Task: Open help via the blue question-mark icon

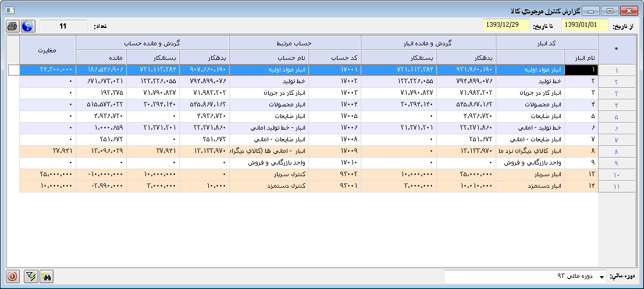Action: coord(27,26)
